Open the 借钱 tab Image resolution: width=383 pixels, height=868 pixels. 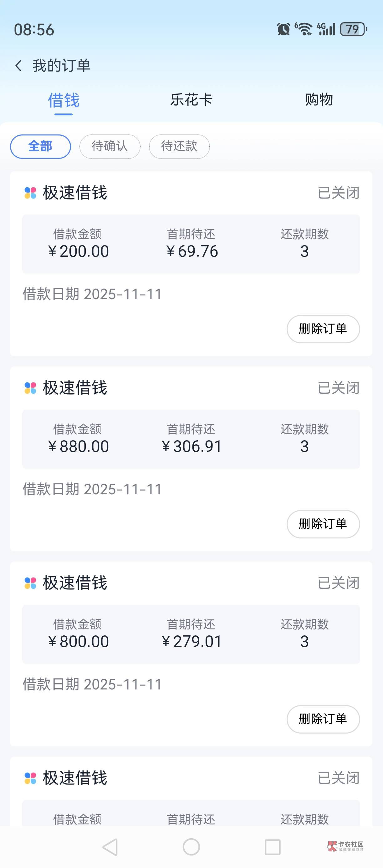[64, 100]
